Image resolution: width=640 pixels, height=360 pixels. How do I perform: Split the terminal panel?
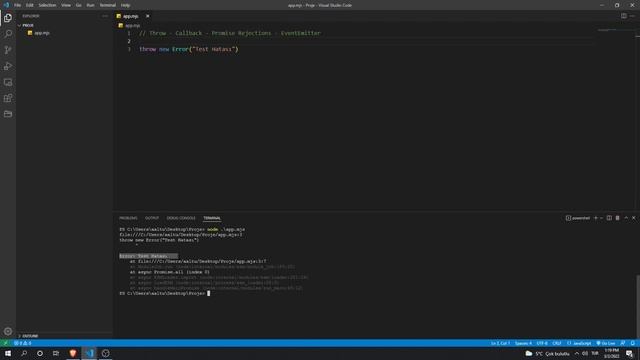point(609,218)
